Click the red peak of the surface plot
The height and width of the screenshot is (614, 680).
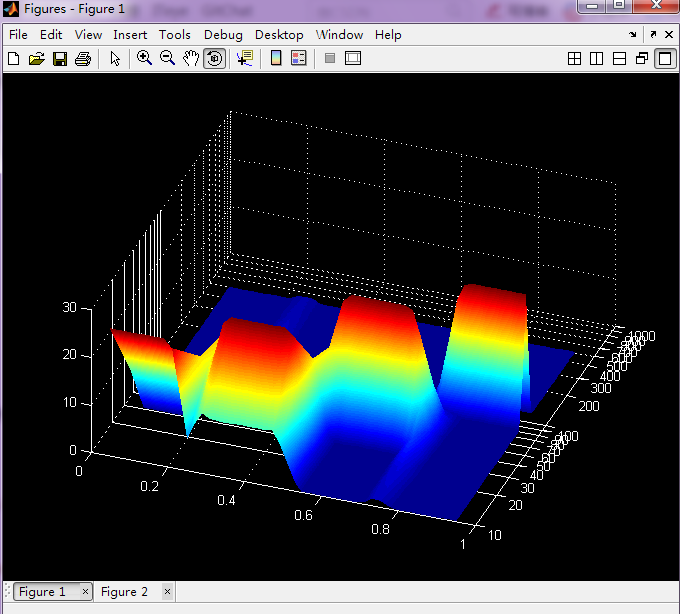[490, 292]
